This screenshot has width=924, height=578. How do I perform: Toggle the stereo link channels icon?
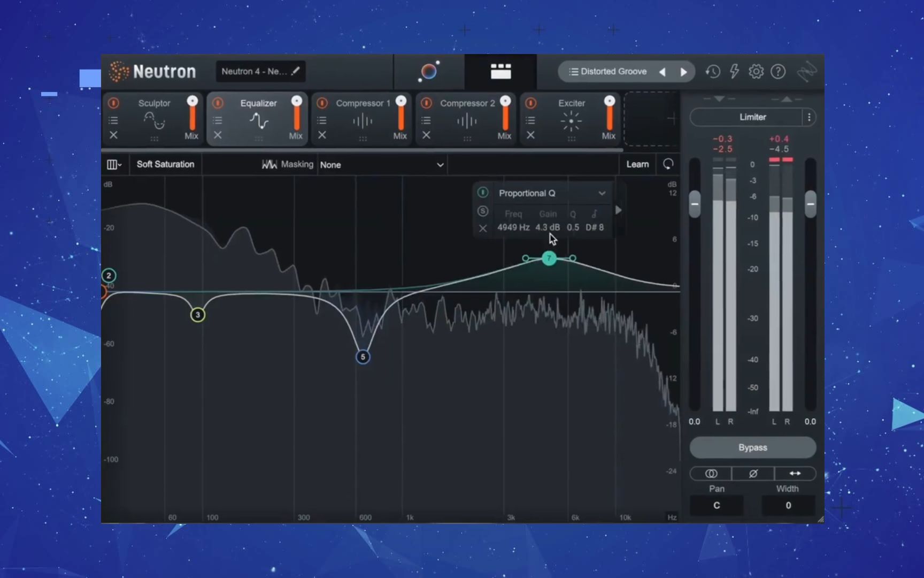(711, 473)
